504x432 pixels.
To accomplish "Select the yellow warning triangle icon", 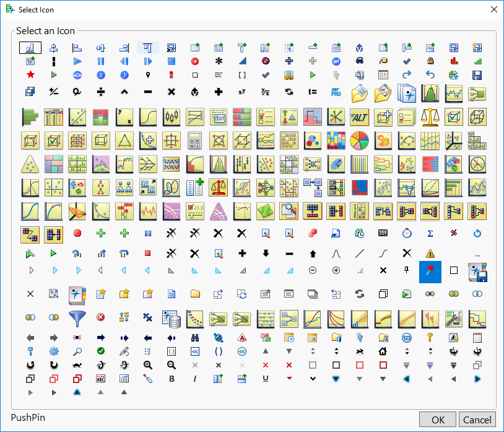I will [x=430, y=253].
